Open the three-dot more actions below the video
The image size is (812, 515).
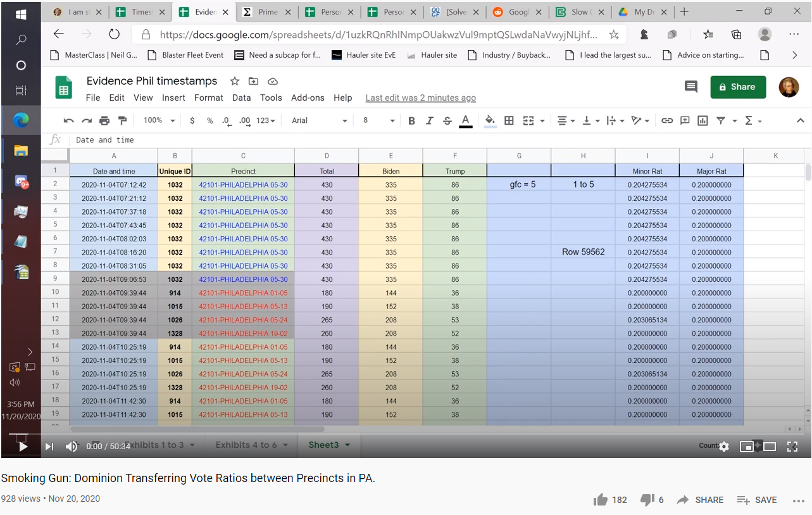(798, 500)
